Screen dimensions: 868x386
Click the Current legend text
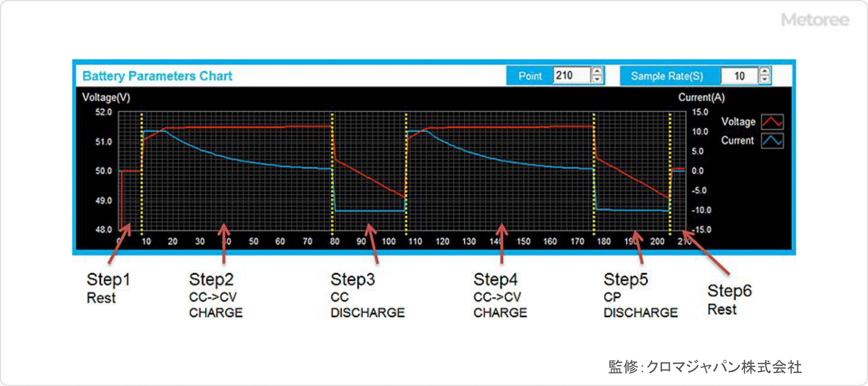pyautogui.click(x=737, y=140)
